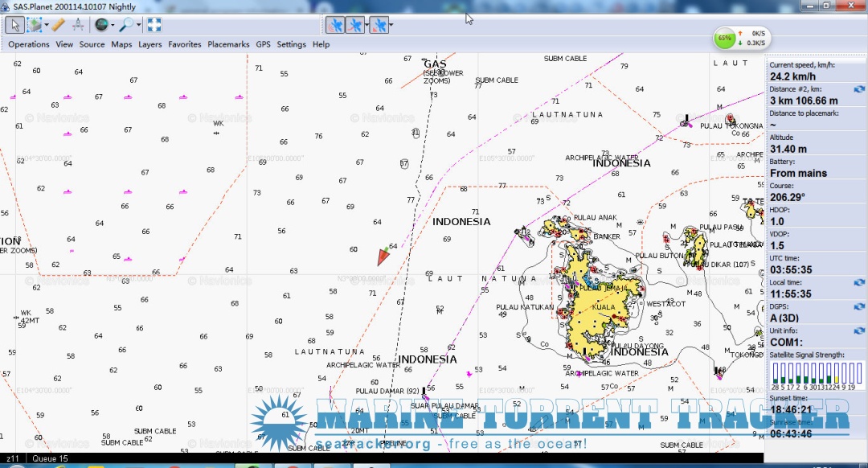Click the distance value 3 km 106.66 m
868x468 pixels.
804,101
